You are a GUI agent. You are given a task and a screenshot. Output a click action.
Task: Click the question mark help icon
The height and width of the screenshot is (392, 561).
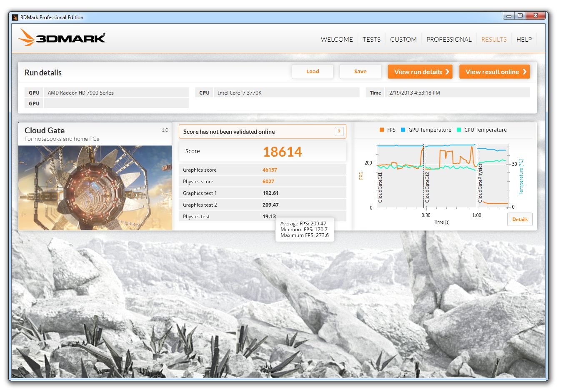coord(339,132)
